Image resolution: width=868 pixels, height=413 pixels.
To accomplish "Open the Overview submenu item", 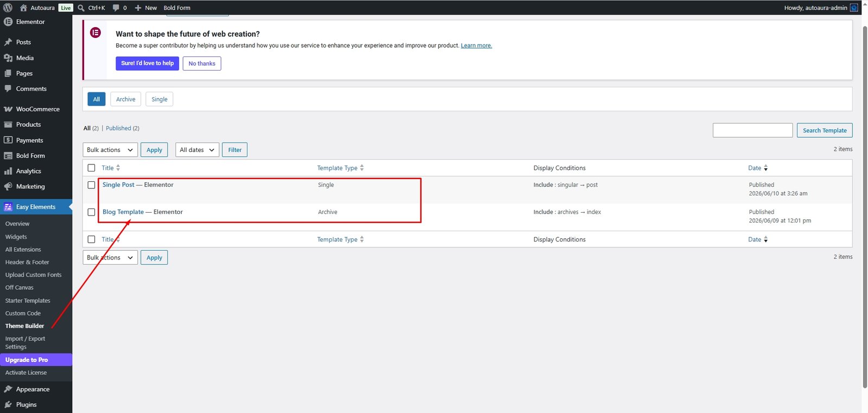I will 17,224.
